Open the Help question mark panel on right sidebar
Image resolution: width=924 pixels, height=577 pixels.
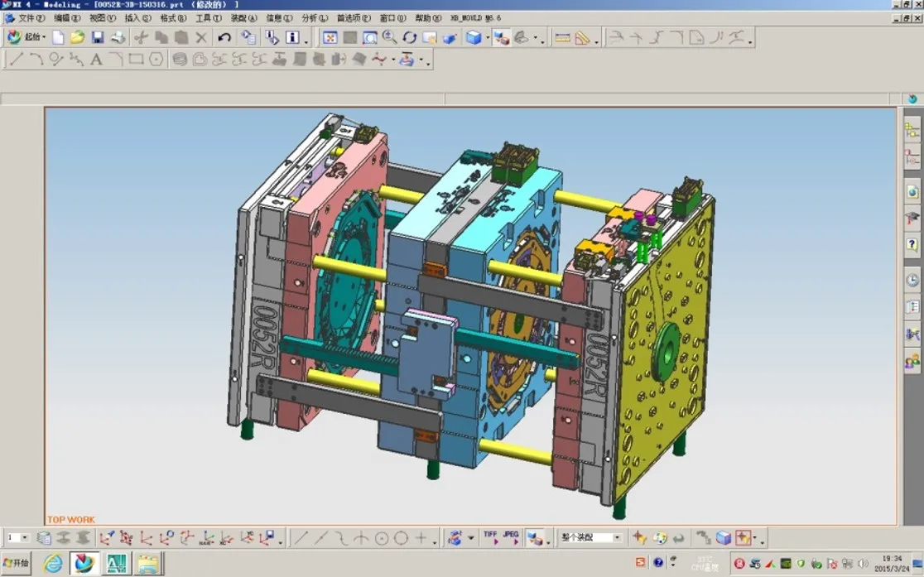912,244
